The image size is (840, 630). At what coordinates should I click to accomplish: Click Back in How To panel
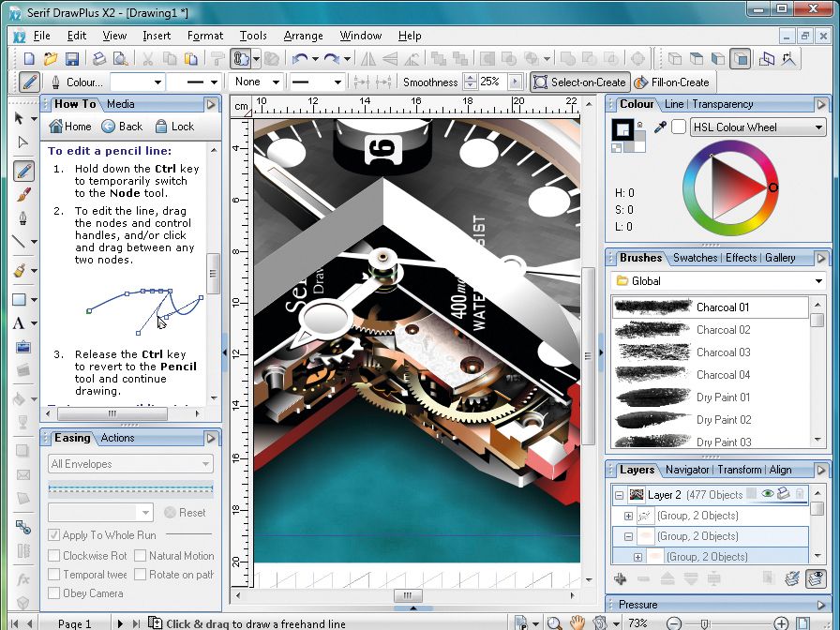[x=122, y=127]
